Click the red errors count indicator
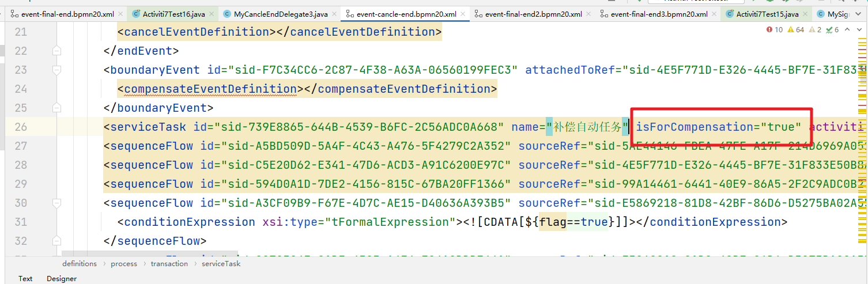 coord(774,29)
